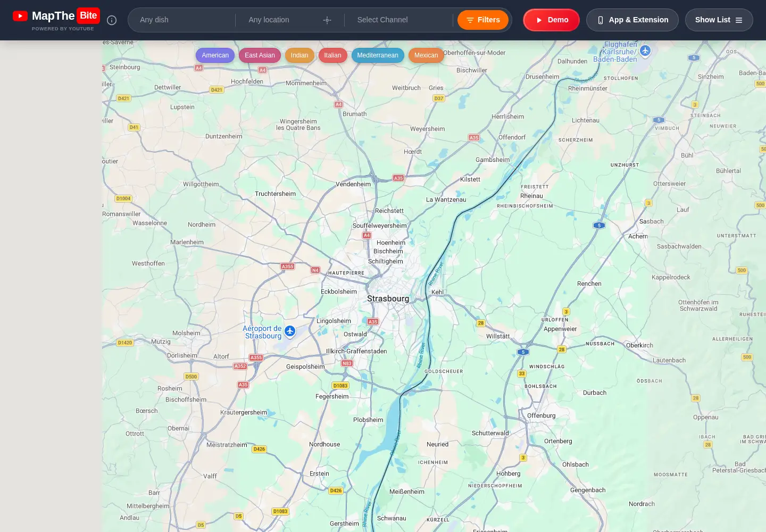
Task: Click the Obernai map label
Action: click(178, 429)
